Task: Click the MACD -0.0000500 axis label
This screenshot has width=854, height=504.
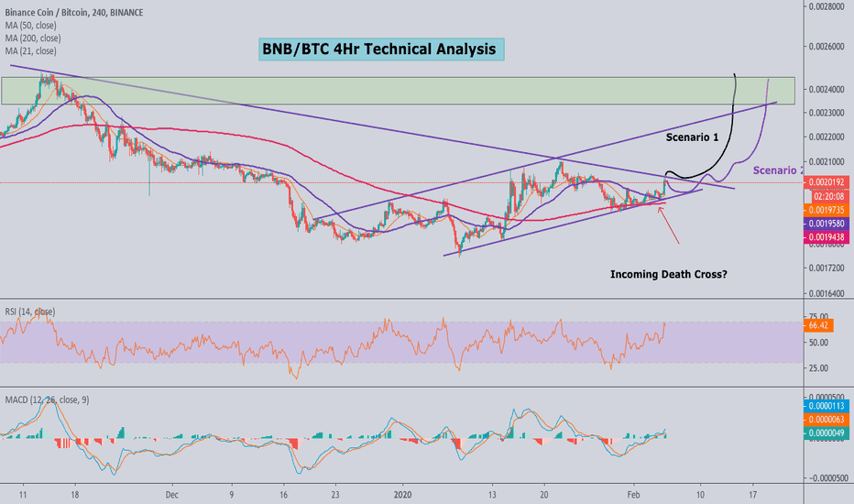Action: point(827,477)
